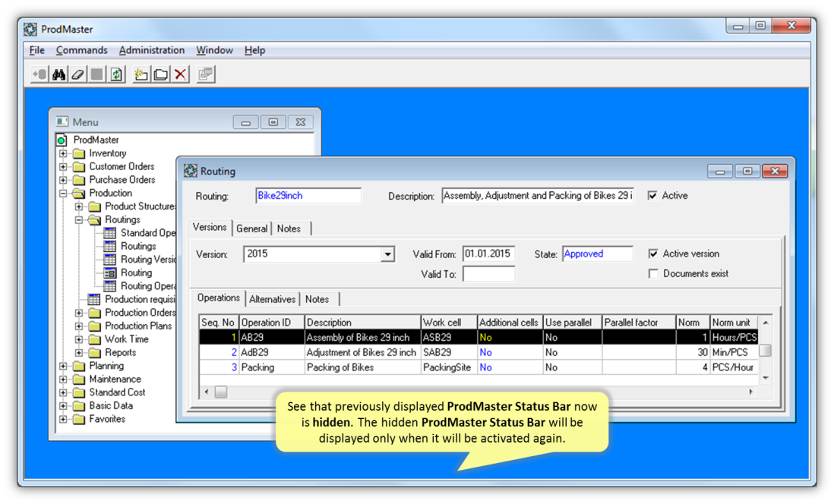
Task: Click the Valid From date field
Action: click(x=489, y=254)
